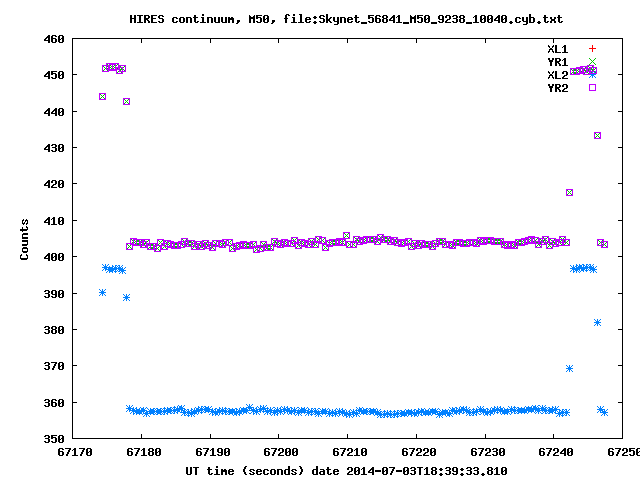Click the 450 y-axis tick label
Screen dimensions: 640x480
tap(54, 75)
